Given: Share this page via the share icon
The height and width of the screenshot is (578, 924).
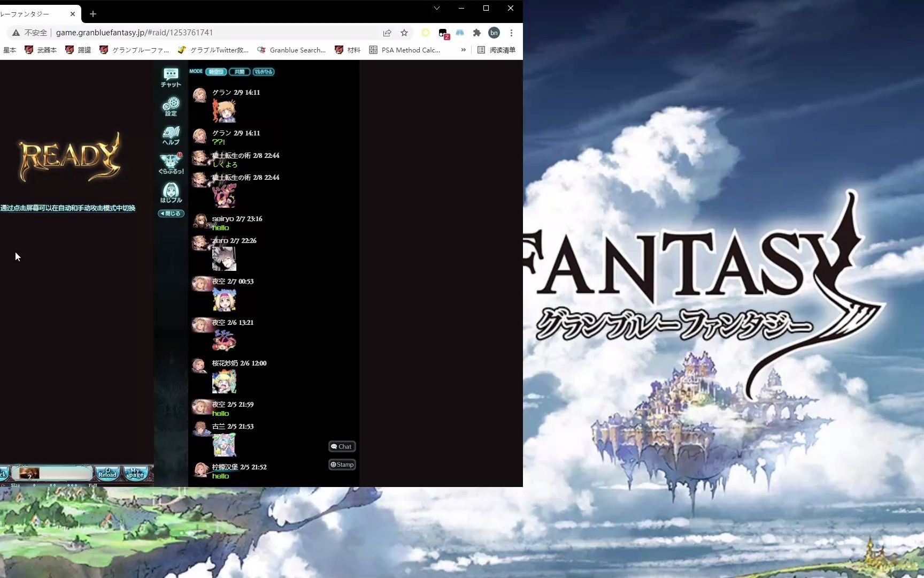Looking at the screenshot, I should (x=387, y=33).
